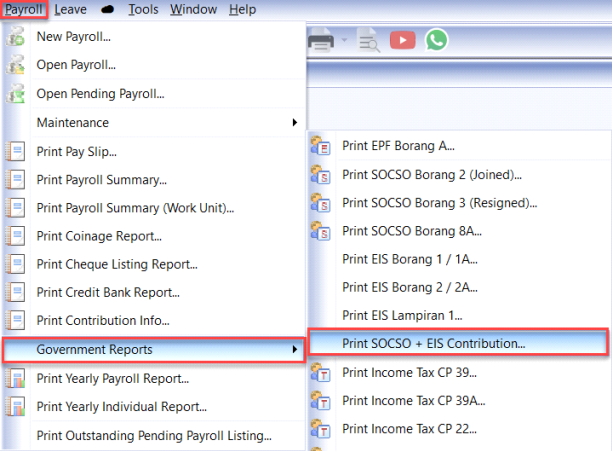Select Print SOCSO Borang 2 (Joined)...
The width and height of the screenshot is (613, 452).
point(432,174)
